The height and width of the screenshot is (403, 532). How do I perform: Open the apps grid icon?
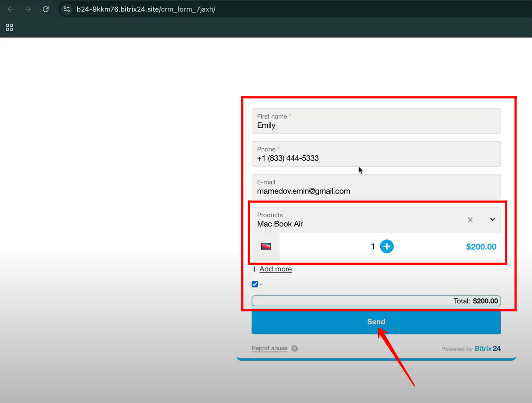pos(9,27)
